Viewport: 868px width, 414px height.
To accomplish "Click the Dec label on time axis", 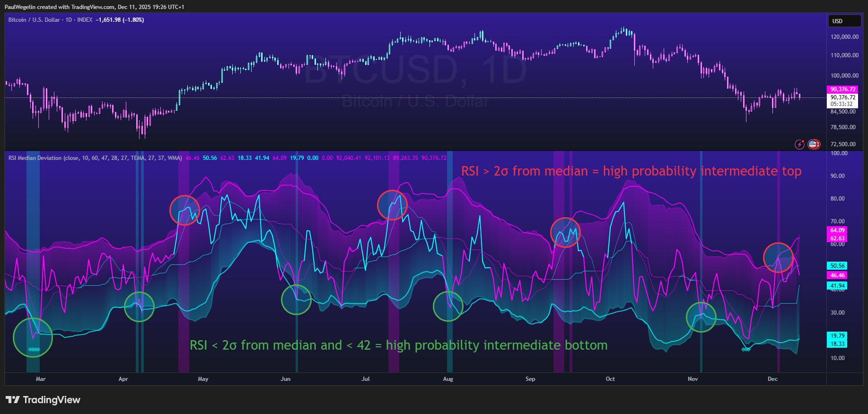I will [x=772, y=379].
